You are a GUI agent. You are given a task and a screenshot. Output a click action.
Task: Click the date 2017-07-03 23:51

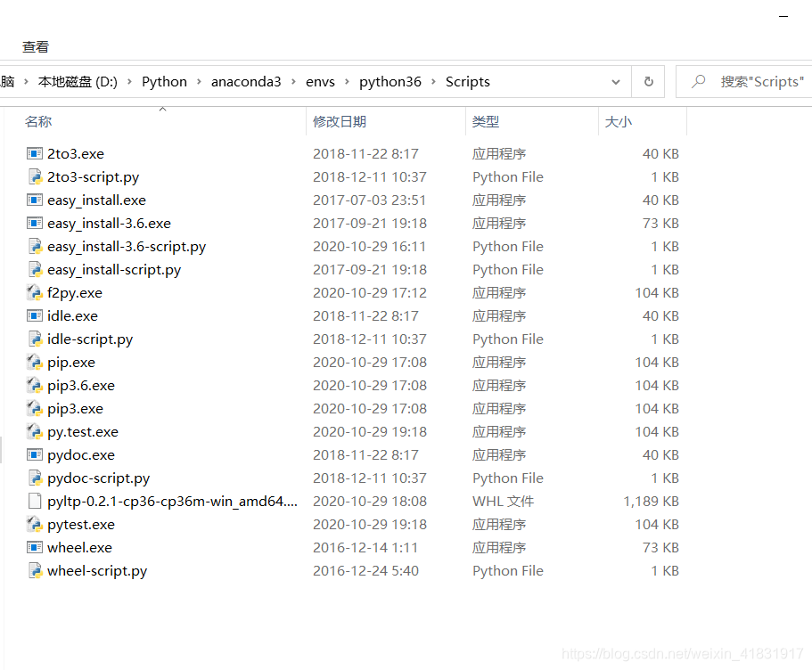click(x=369, y=200)
